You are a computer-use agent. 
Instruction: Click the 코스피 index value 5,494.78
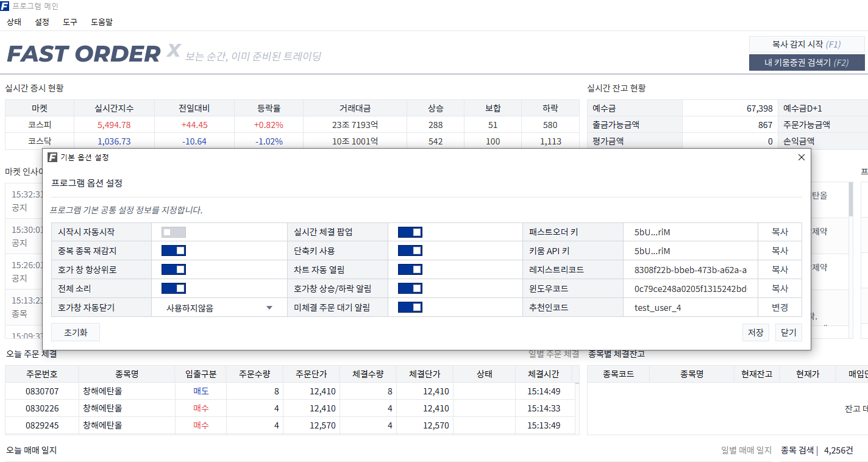[x=114, y=125]
